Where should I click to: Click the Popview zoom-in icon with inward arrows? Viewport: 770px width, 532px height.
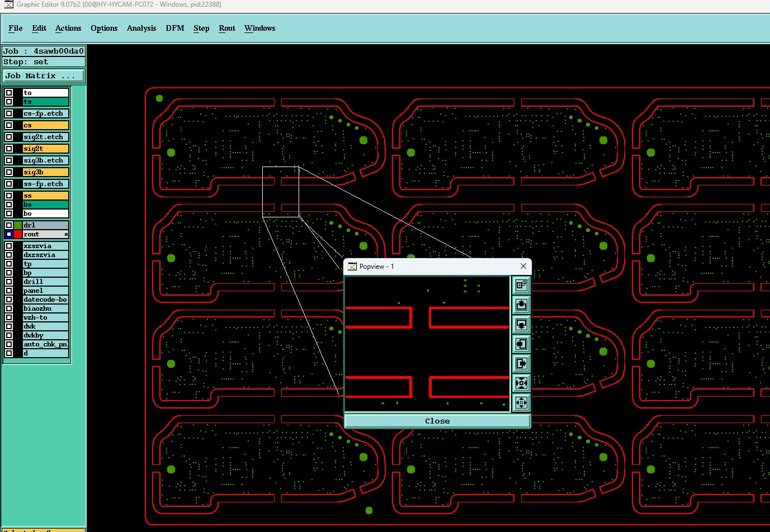tap(521, 383)
